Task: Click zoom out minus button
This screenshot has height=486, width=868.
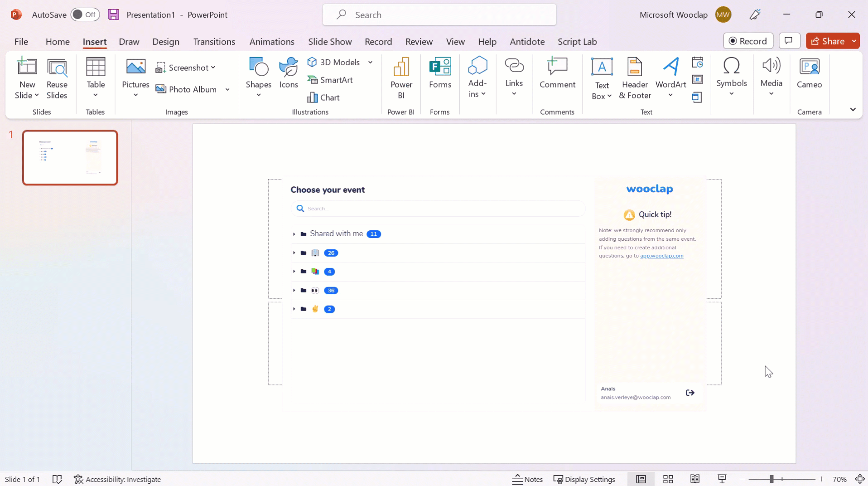Action: coord(742,479)
